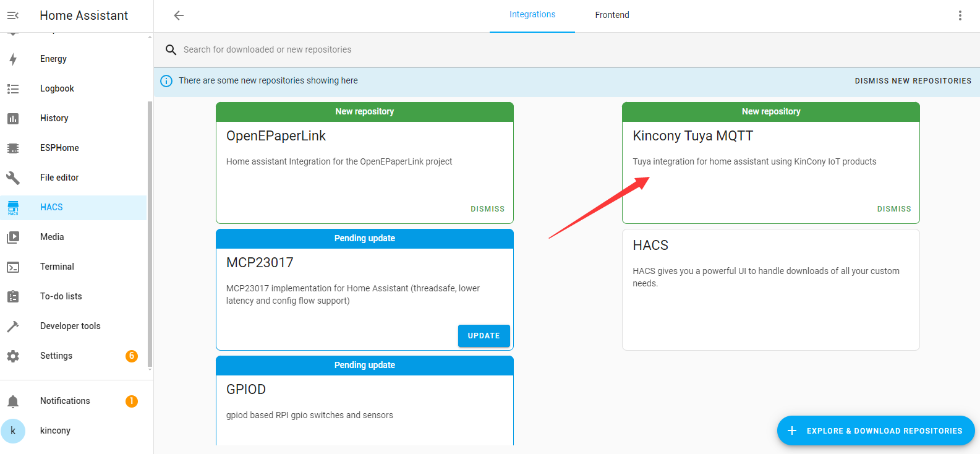Screen dimensions: 980x454
Task: Click the HACS store icon
Action: pyautogui.click(x=13, y=207)
